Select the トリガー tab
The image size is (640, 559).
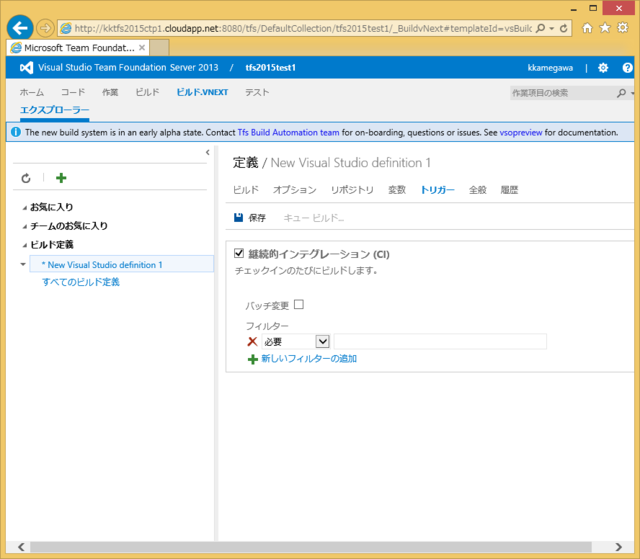(x=437, y=190)
